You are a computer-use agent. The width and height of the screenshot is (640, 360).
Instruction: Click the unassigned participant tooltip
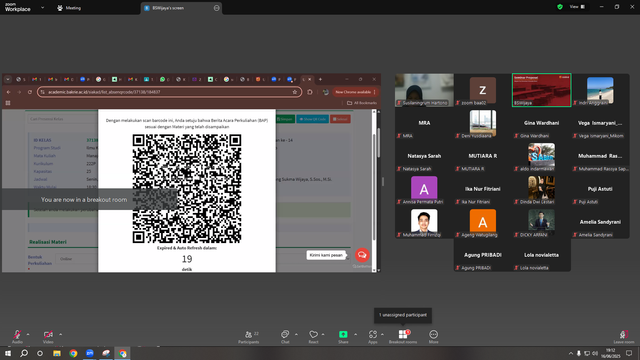[x=403, y=315]
